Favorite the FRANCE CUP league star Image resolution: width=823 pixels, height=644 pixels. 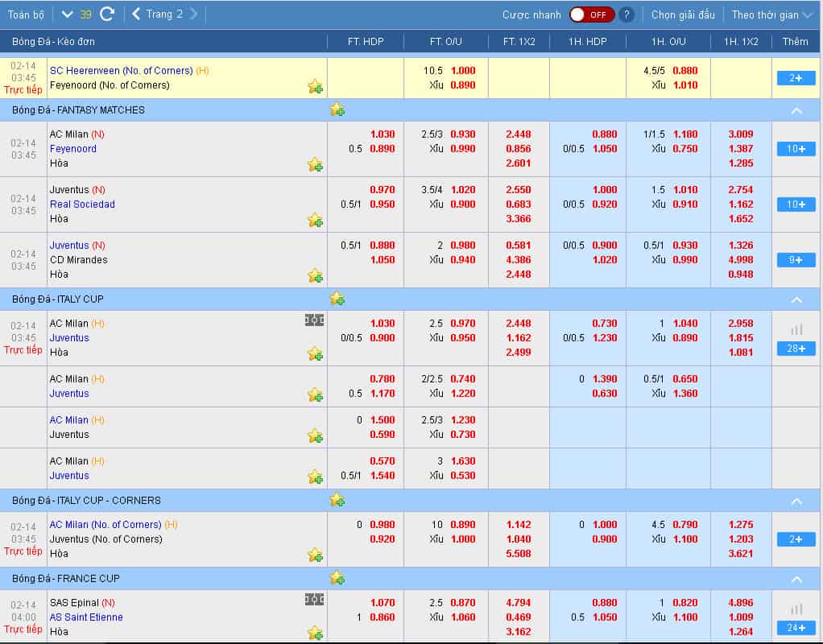(x=337, y=578)
